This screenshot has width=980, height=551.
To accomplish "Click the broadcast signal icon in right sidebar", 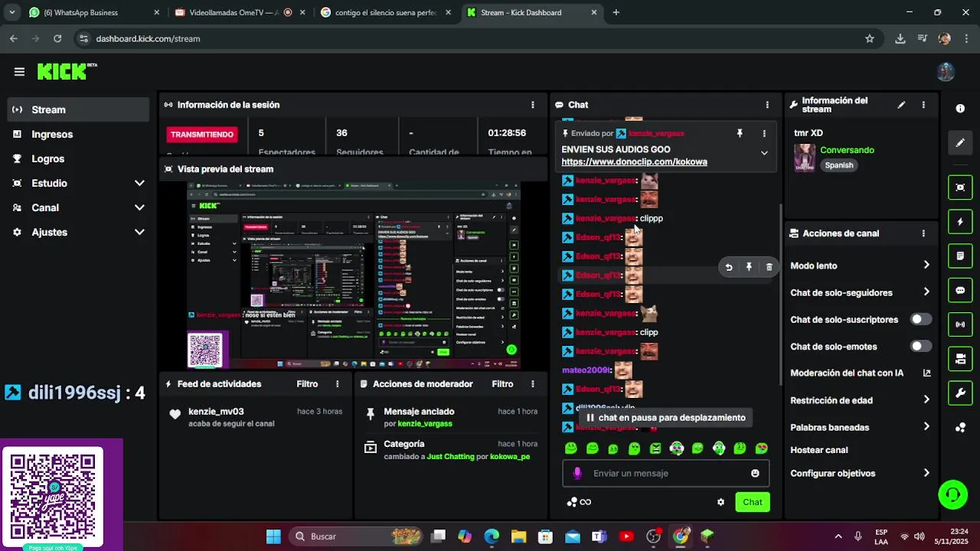I will click(x=960, y=324).
